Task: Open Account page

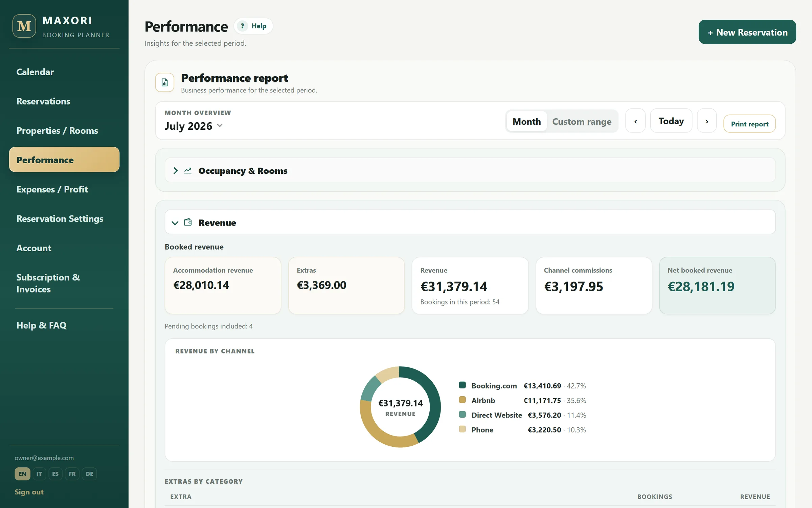Action: (64, 248)
